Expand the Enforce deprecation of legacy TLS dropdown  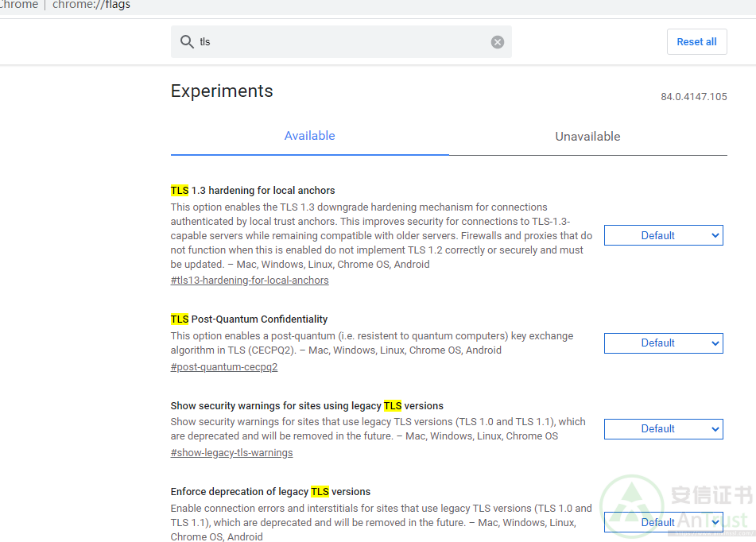pyautogui.click(x=663, y=522)
